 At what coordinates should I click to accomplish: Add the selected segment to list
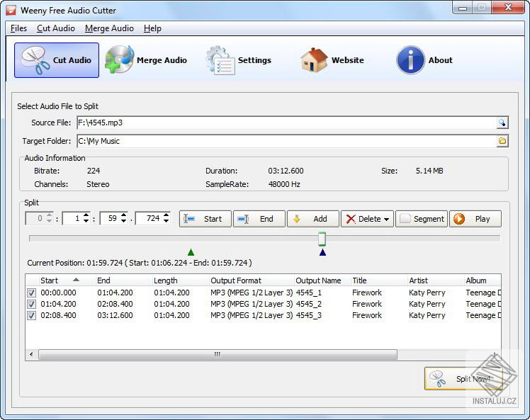[312, 219]
